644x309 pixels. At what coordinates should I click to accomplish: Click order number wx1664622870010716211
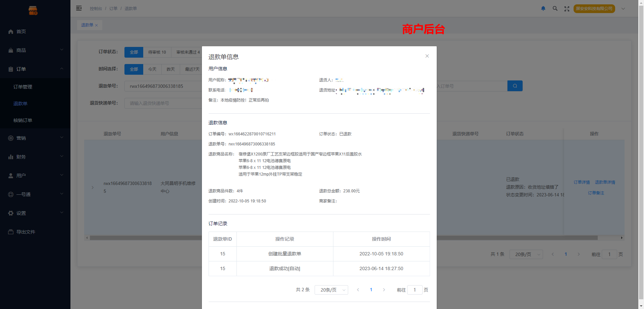(252, 134)
